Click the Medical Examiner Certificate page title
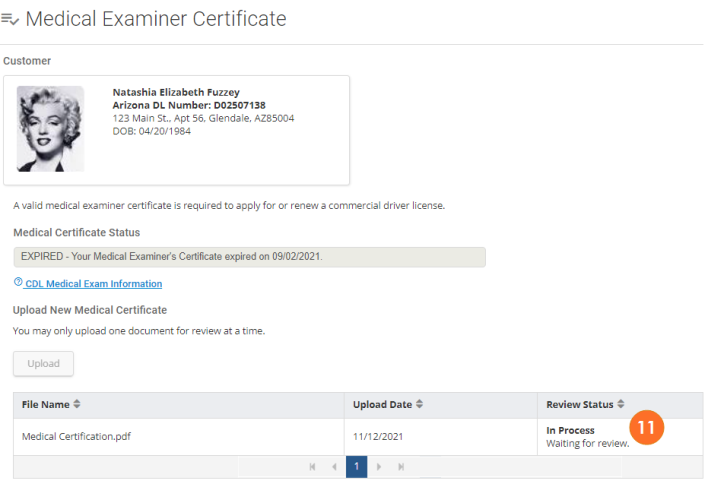 tap(156, 19)
